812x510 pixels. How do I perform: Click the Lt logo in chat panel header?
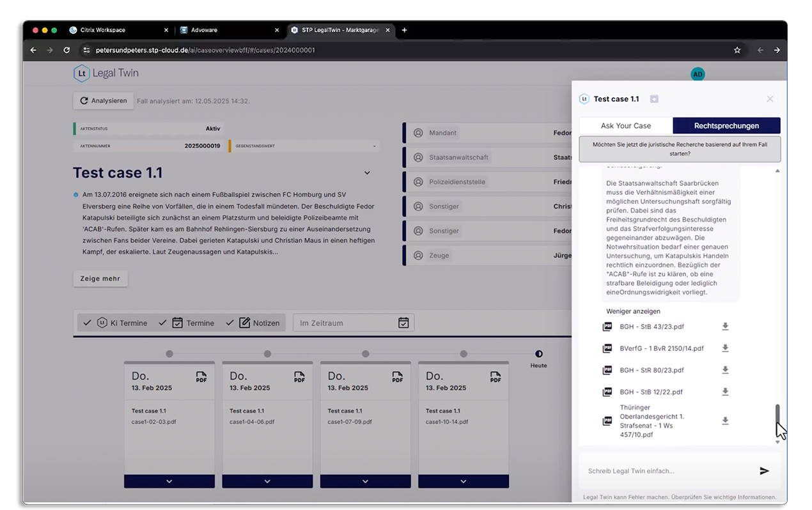(584, 98)
